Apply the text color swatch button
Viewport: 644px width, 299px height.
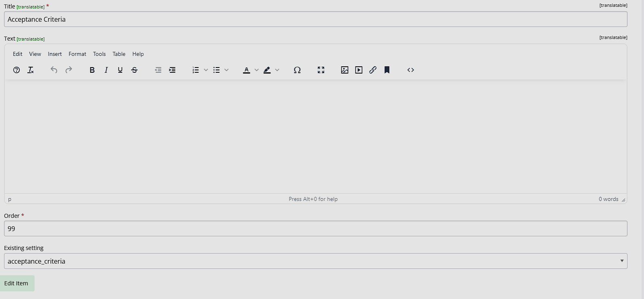(x=247, y=70)
